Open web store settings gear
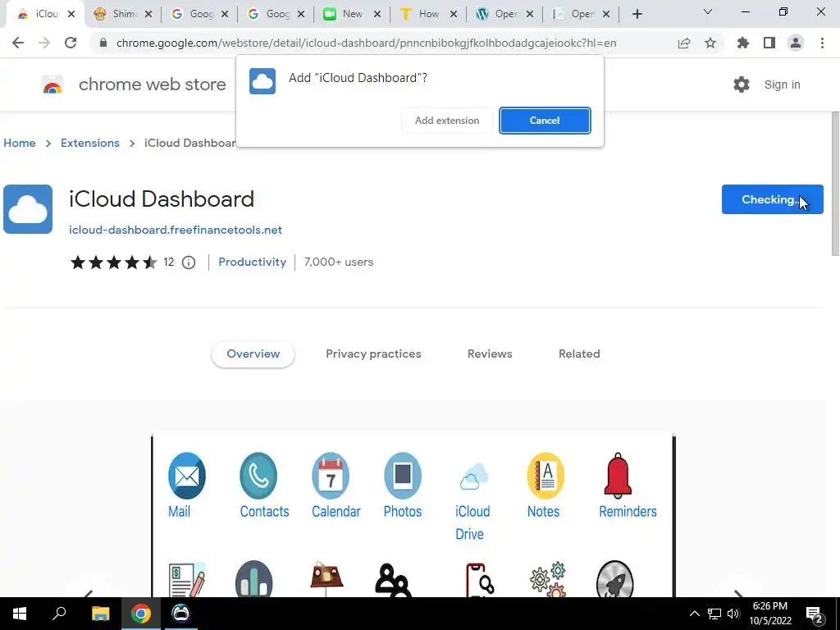This screenshot has width=840, height=630. click(x=742, y=84)
